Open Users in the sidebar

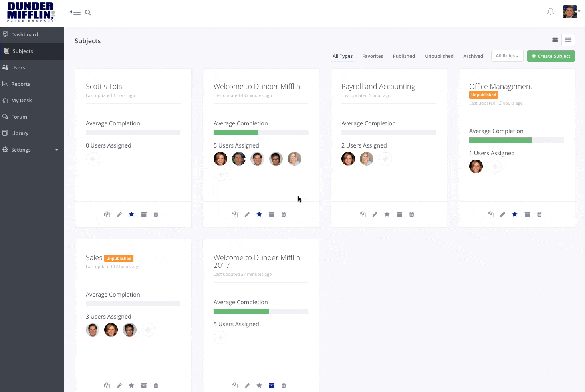[32, 68]
